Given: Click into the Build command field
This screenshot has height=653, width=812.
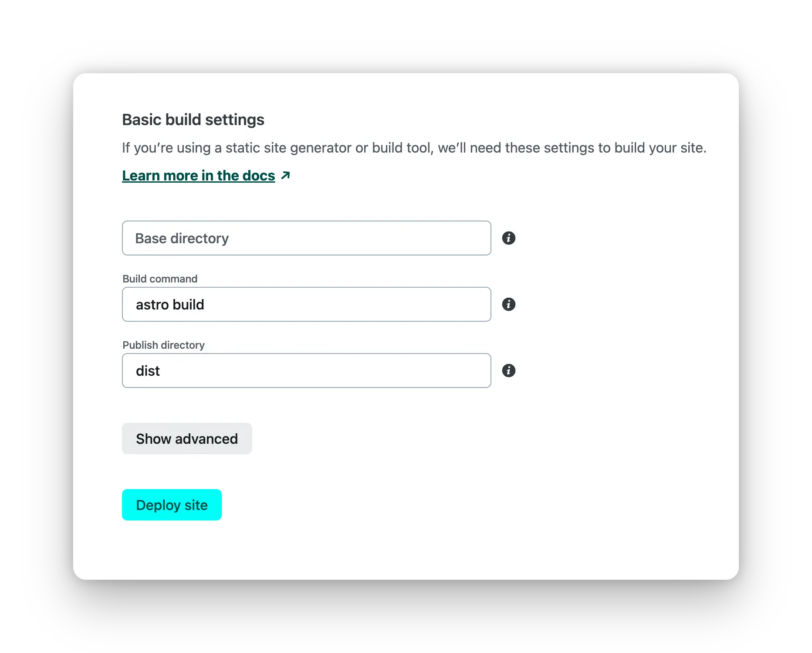Looking at the screenshot, I should coord(307,304).
